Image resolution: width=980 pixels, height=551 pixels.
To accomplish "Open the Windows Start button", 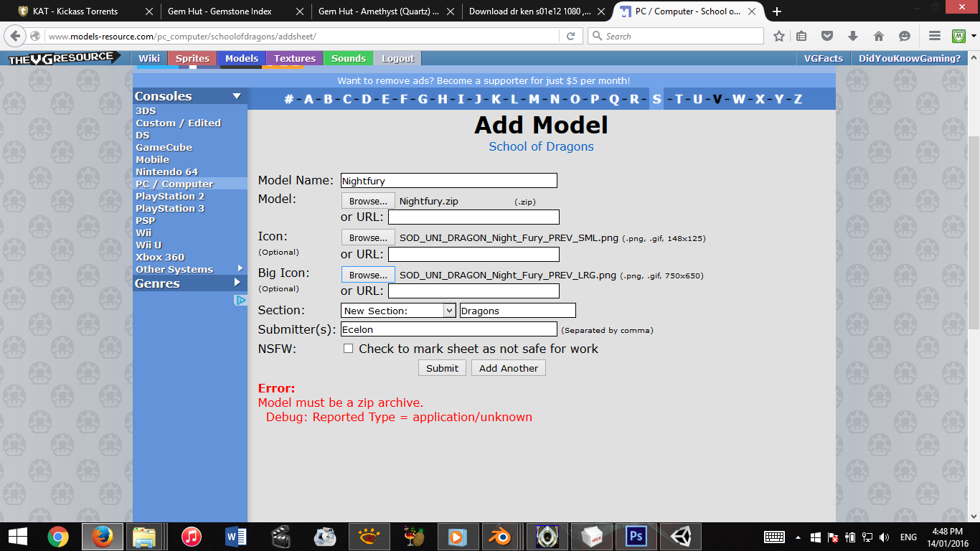I will 17,536.
